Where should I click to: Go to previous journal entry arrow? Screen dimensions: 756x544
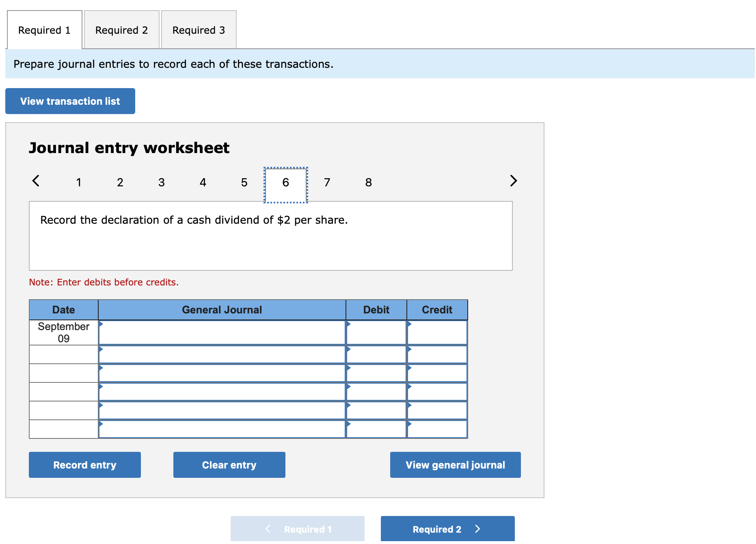[36, 181]
